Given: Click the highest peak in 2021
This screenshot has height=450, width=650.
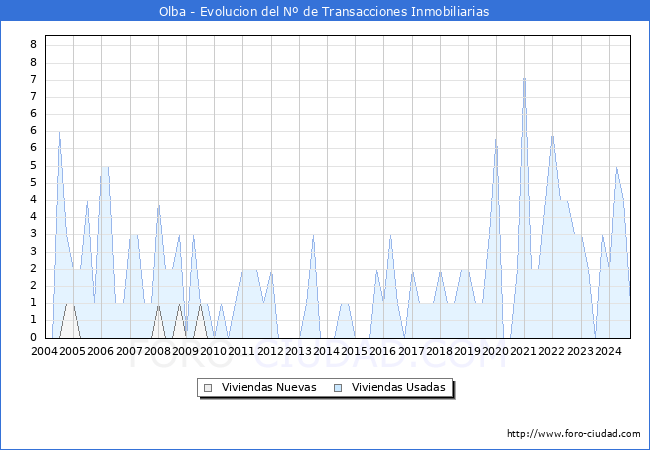Looking at the screenshot, I should (x=524, y=78).
